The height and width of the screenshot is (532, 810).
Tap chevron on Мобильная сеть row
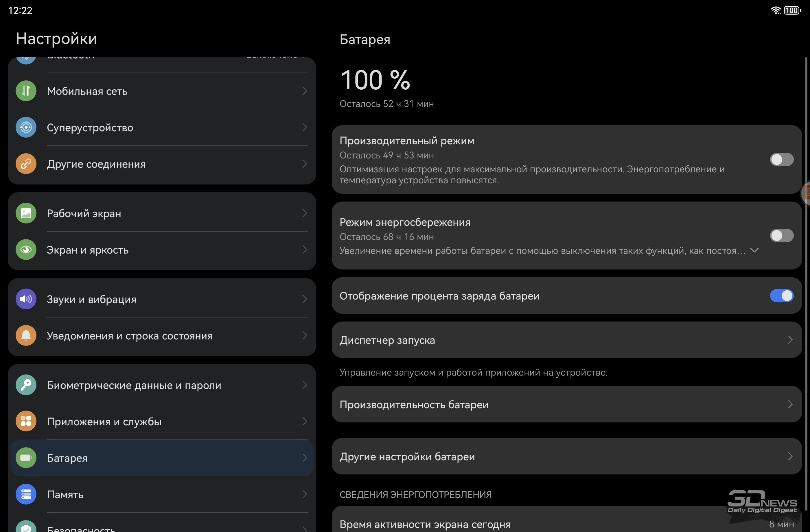(304, 91)
